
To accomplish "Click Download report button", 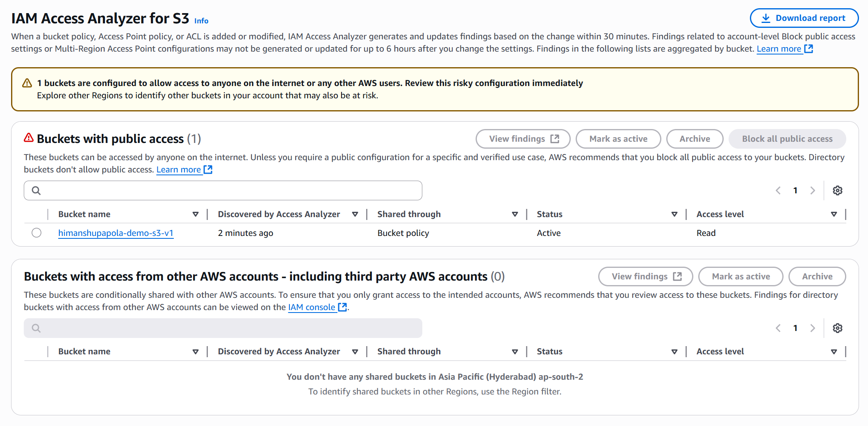I will coord(804,18).
